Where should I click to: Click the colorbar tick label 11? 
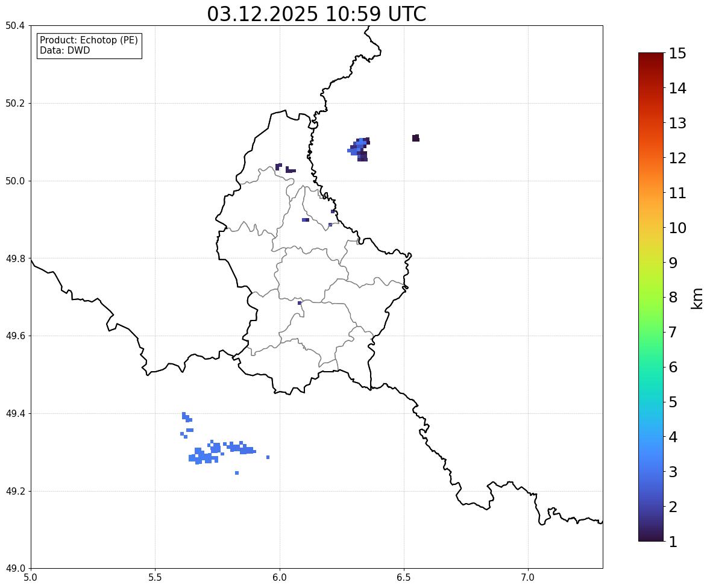tap(677, 193)
